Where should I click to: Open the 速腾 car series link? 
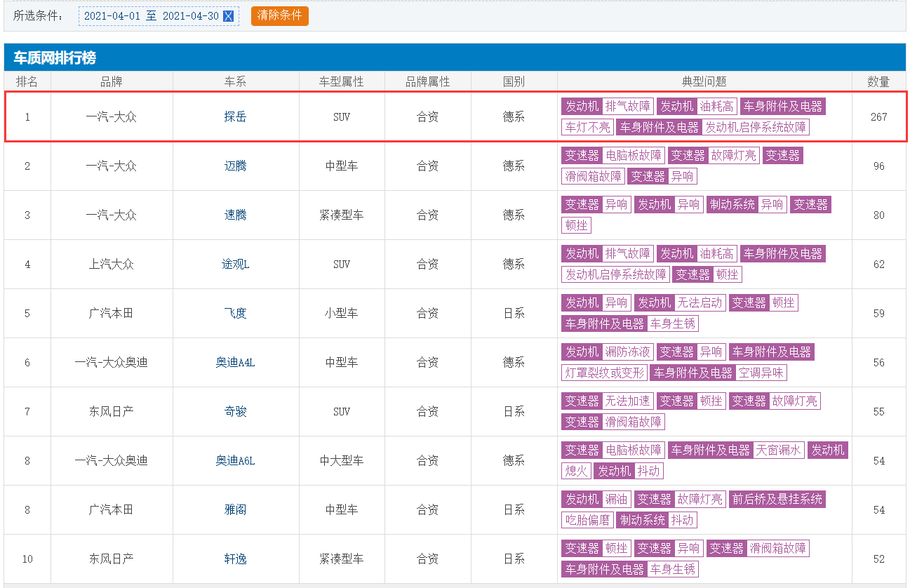[x=236, y=215]
